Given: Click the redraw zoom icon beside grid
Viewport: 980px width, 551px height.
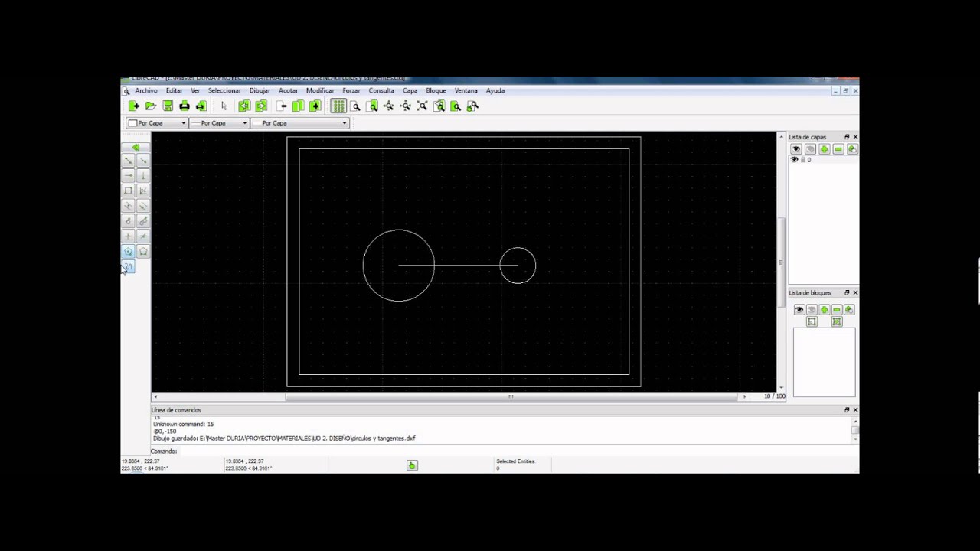Looking at the screenshot, I should coord(354,106).
